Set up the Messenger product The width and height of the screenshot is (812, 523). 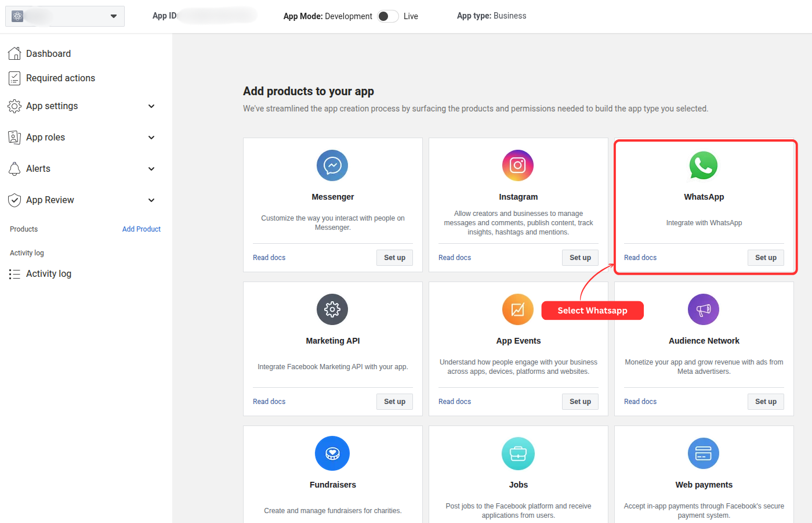pos(394,258)
